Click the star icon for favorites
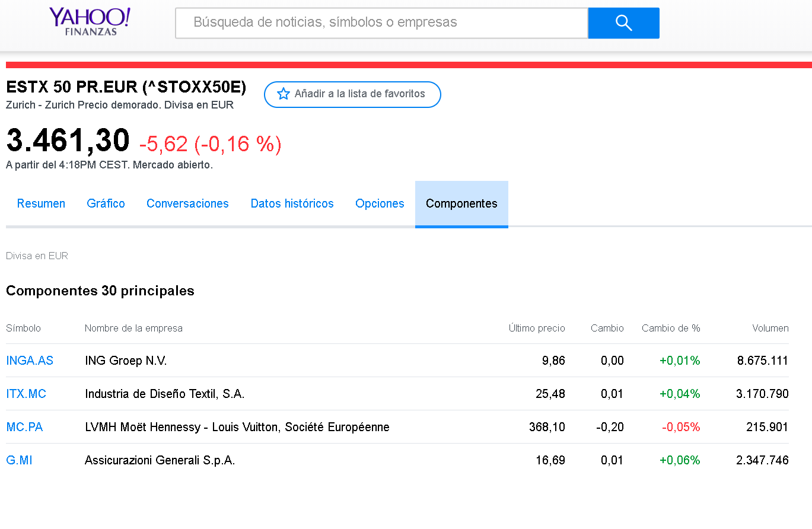The height and width of the screenshot is (529, 812). [x=284, y=94]
